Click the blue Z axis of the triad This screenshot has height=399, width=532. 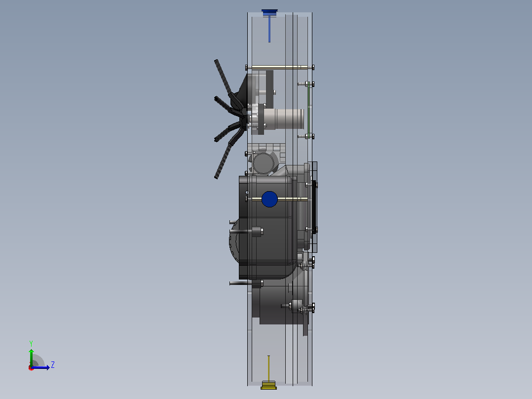point(40,367)
